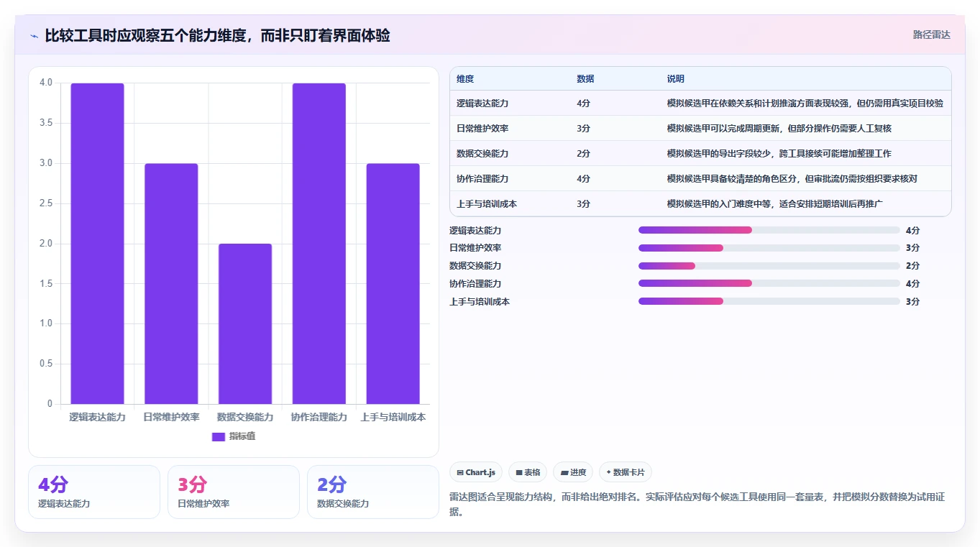Select 上手与培训成本 cell in the table

point(487,204)
